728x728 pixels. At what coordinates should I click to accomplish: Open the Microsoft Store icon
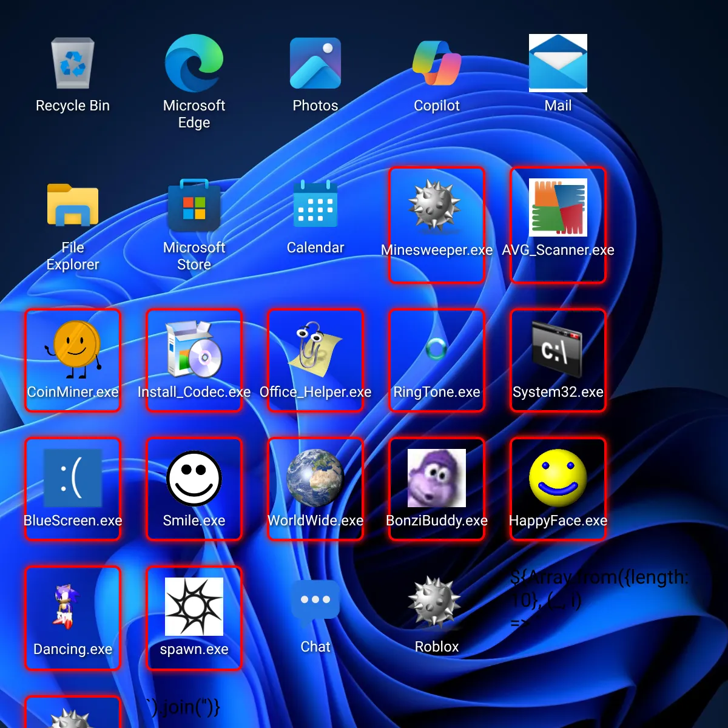click(x=194, y=205)
